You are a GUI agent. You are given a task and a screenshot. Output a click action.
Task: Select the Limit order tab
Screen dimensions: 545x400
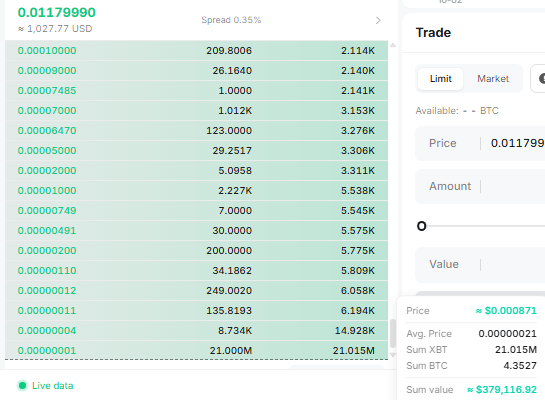coord(440,79)
